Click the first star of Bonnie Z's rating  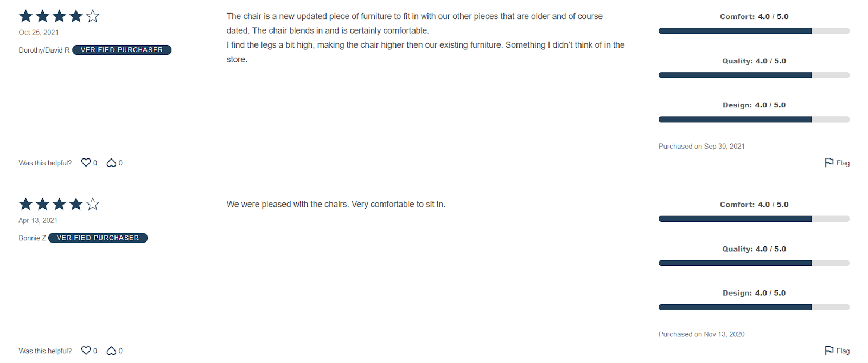pos(25,204)
